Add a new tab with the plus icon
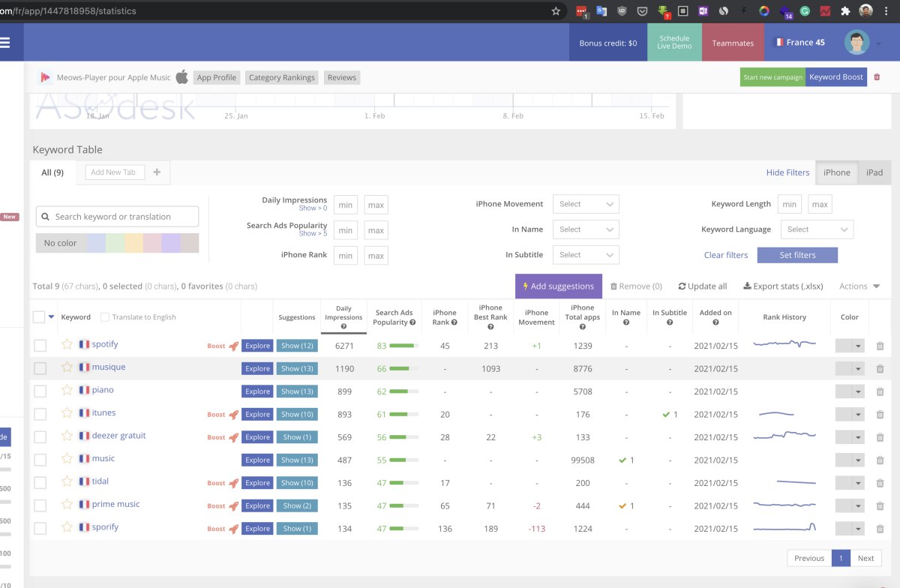The image size is (900, 588). pos(157,172)
